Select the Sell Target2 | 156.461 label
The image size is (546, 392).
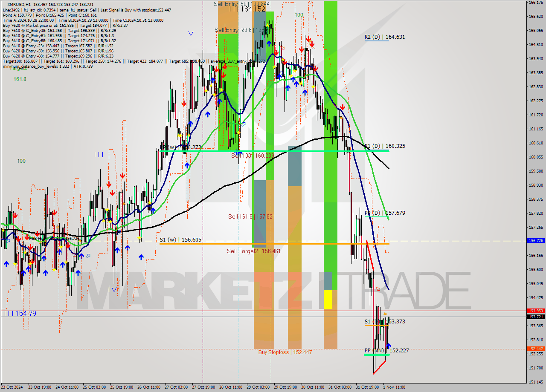tap(254, 251)
